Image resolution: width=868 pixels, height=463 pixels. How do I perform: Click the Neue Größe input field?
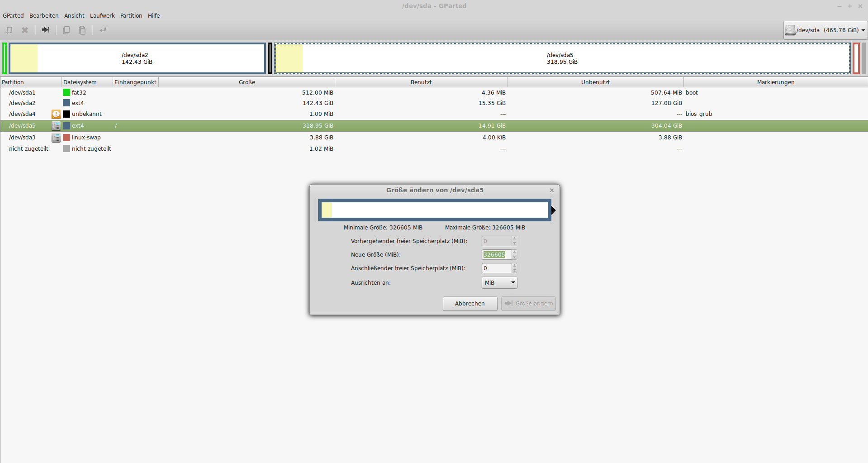[x=497, y=255]
